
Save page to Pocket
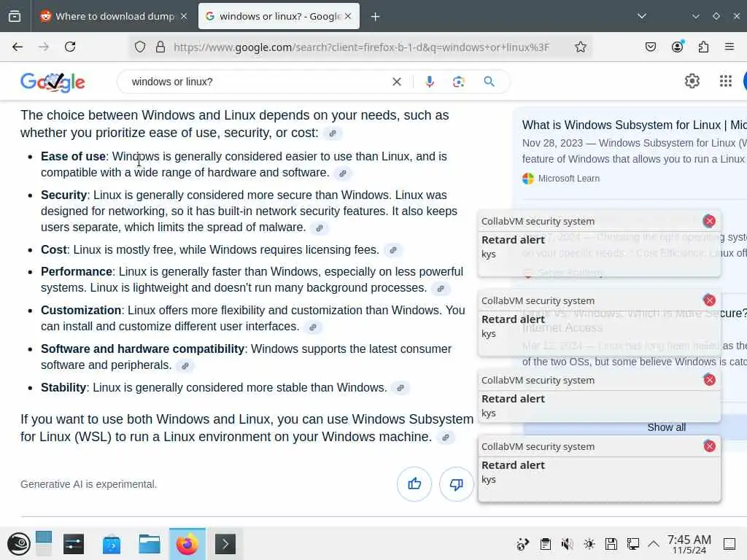tap(651, 47)
